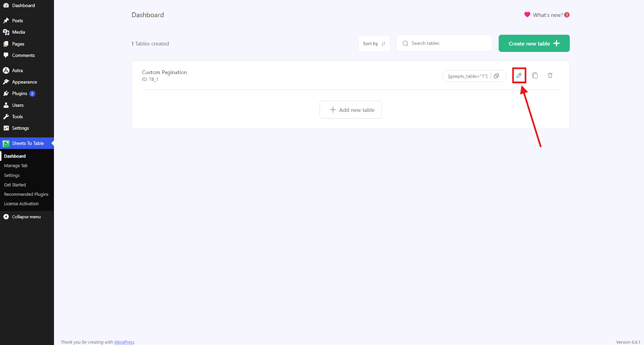This screenshot has height=345, width=644.
Task: Click the notification badge showing 3
Action: 567,15
